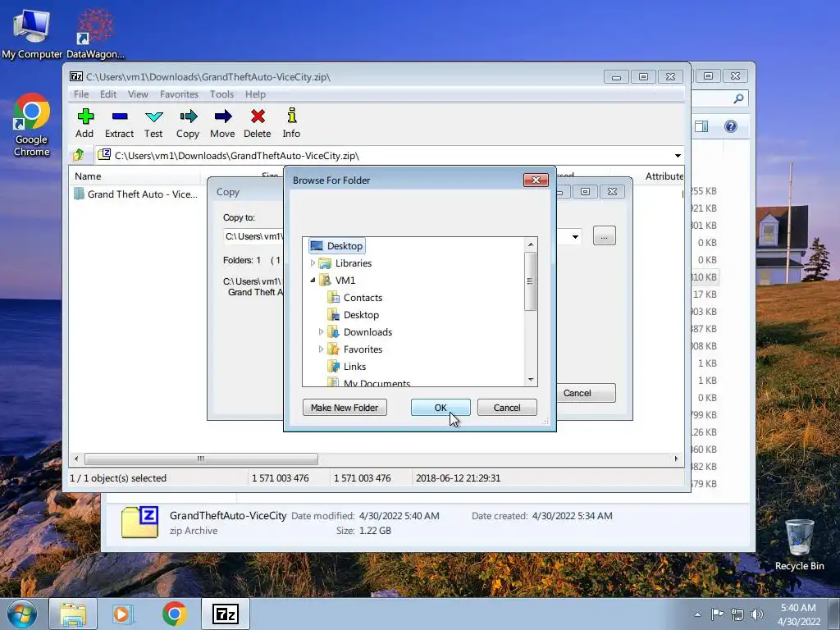Expand the Favorites tree node

click(x=321, y=349)
